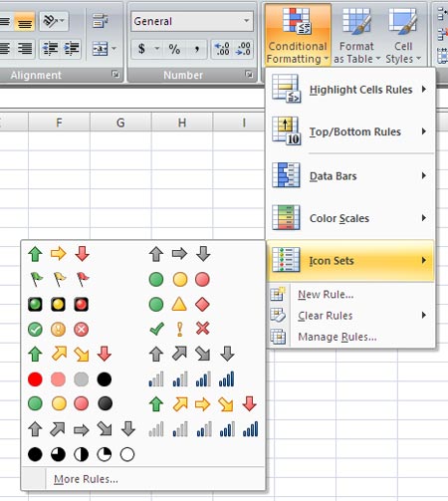448x501 pixels.
Task: Expand the Cell Styles gallery
Action: point(403,36)
